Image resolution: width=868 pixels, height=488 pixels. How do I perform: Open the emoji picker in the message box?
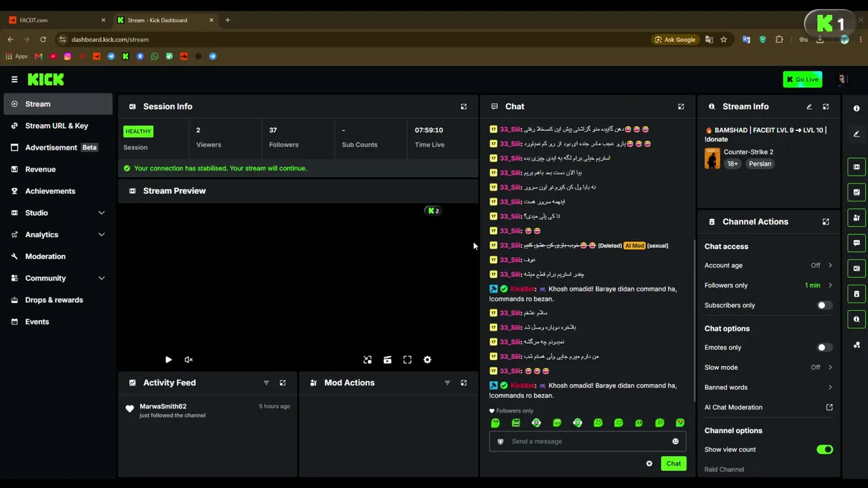pos(675,441)
